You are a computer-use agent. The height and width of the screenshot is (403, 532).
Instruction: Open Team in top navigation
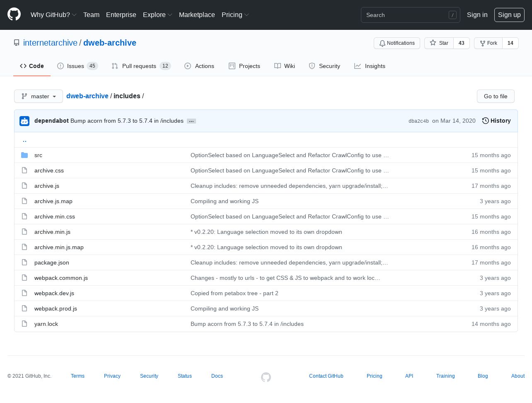91,15
